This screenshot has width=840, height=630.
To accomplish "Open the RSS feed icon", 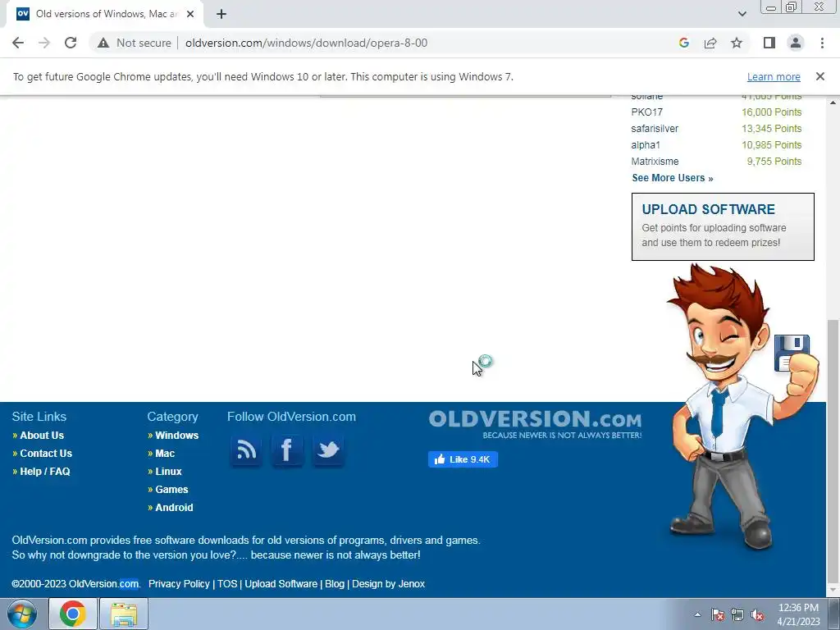I will pos(246,450).
